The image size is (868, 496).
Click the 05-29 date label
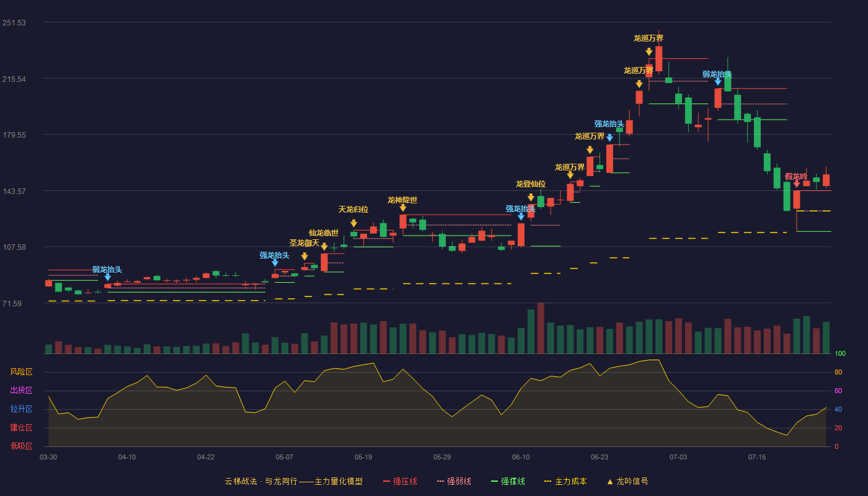(442, 457)
